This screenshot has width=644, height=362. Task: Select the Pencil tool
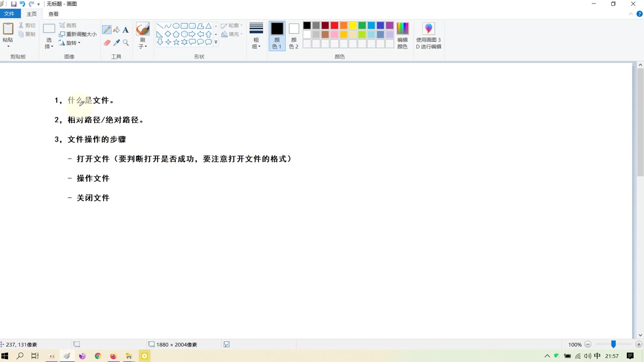click(x=107, y=30)
